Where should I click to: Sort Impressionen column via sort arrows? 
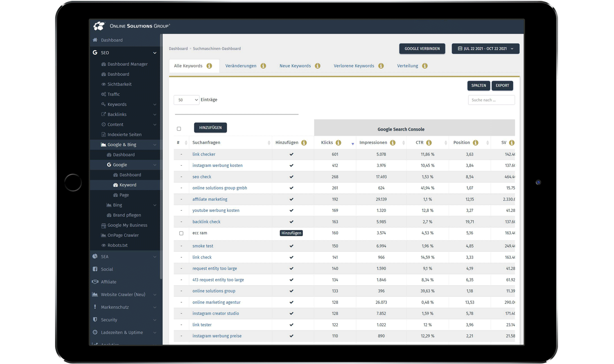tap(404, 143)
